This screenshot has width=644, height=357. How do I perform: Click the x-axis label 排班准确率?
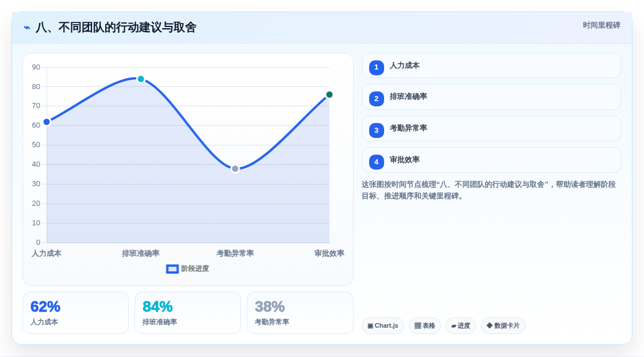point(140,254)
